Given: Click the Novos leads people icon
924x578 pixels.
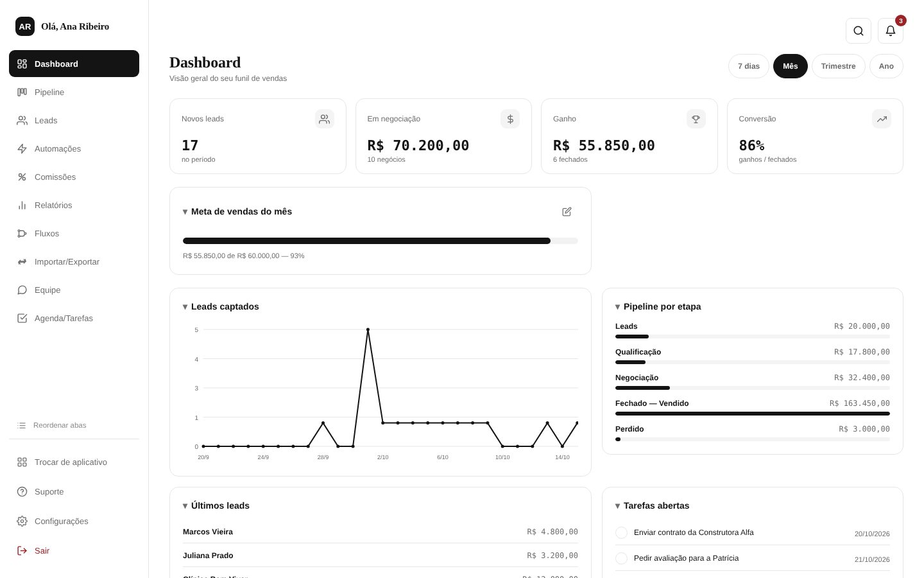Looking at the screenshot, I should click(x=325, y=119).
